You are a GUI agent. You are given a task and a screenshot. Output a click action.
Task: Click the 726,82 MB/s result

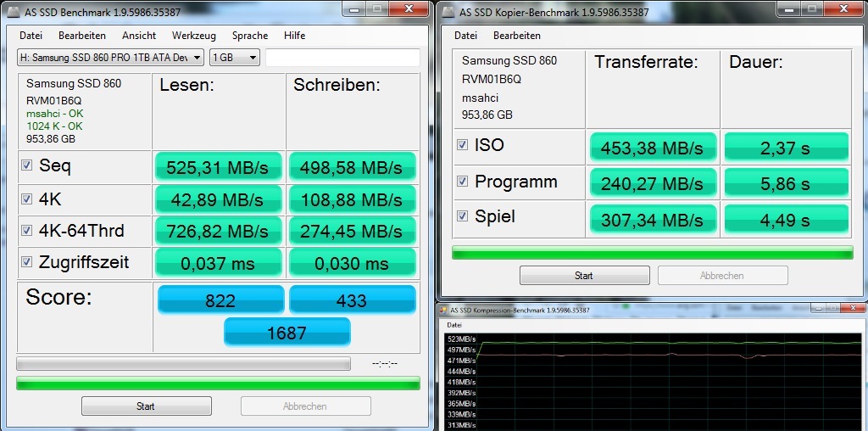click(219, 231)
